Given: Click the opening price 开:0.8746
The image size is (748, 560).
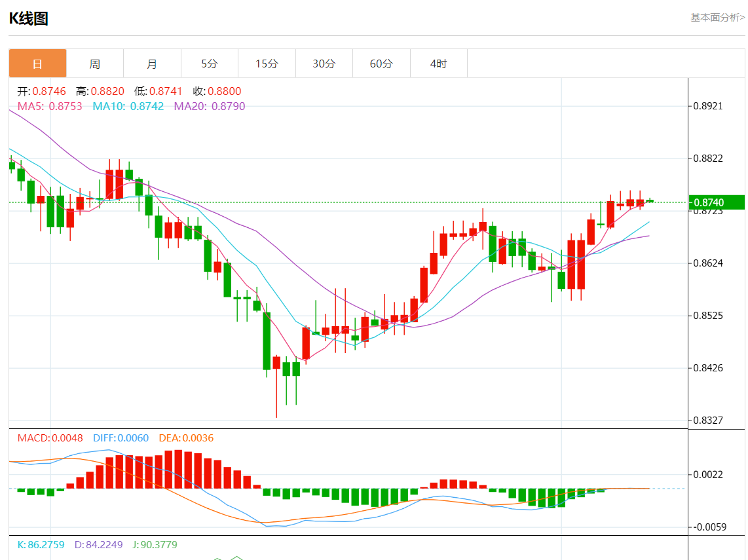Looking at the screenshot, I should point(41,91).
